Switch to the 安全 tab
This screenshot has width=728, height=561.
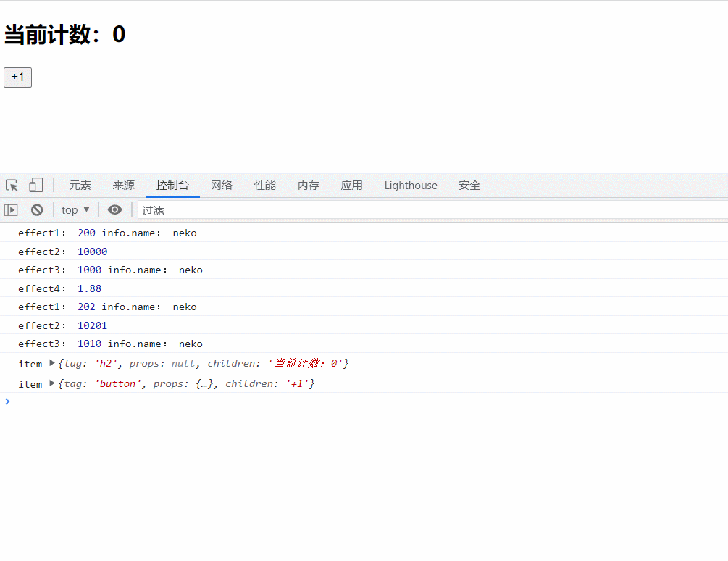coord(469,186)
